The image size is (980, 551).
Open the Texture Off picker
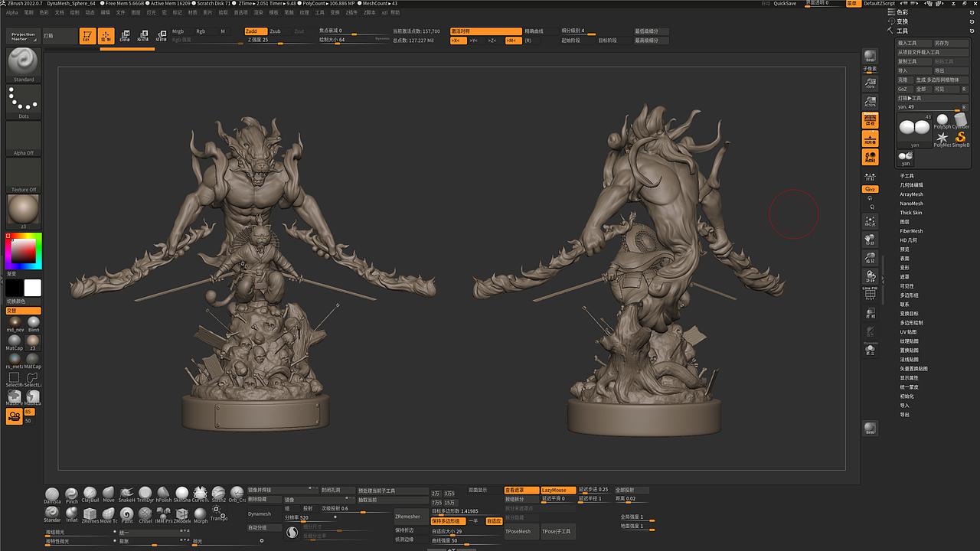click(24, 175)
